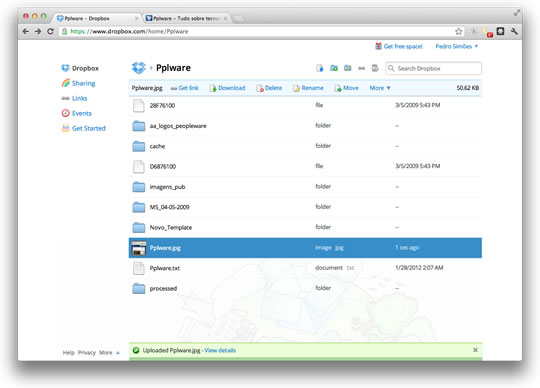
Task: Click the cache folder icon
Action: coord(139,146)
